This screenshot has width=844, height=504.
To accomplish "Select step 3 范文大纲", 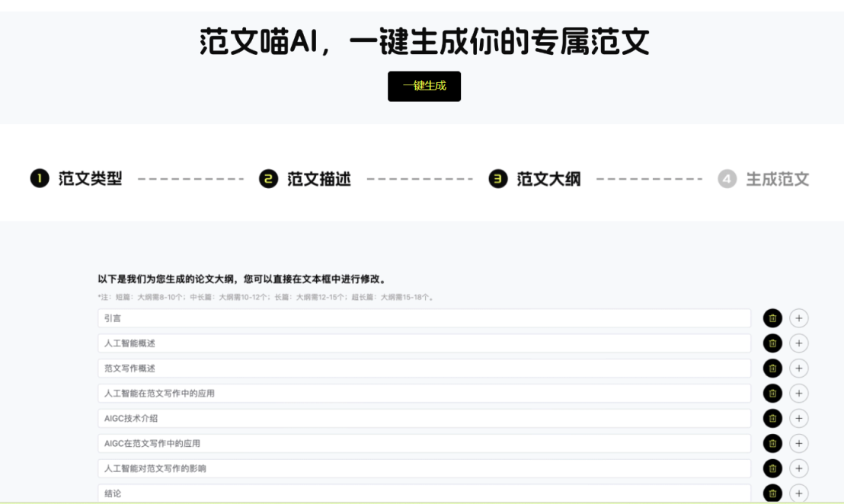I will tap(535, 179).
